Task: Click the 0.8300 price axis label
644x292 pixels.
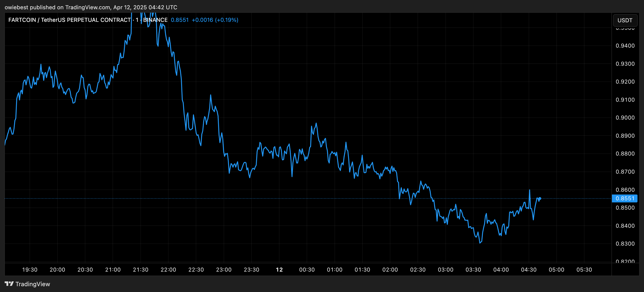Action: pos(625,243)
